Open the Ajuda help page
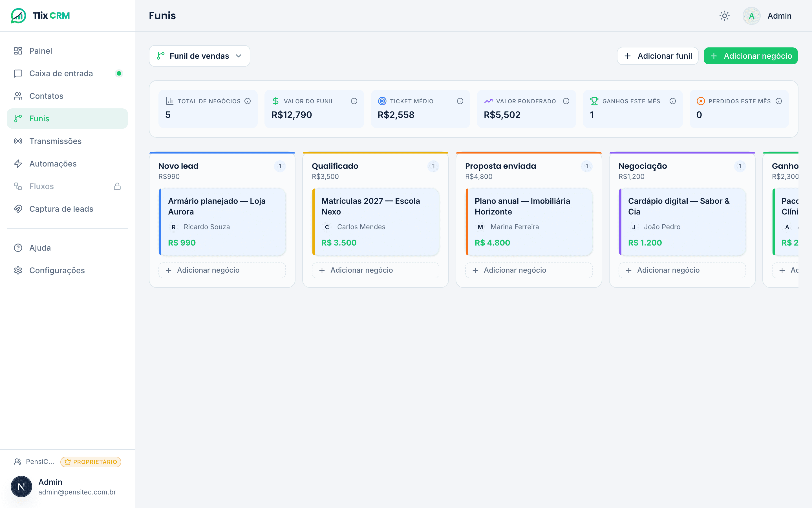 point(67,248)
